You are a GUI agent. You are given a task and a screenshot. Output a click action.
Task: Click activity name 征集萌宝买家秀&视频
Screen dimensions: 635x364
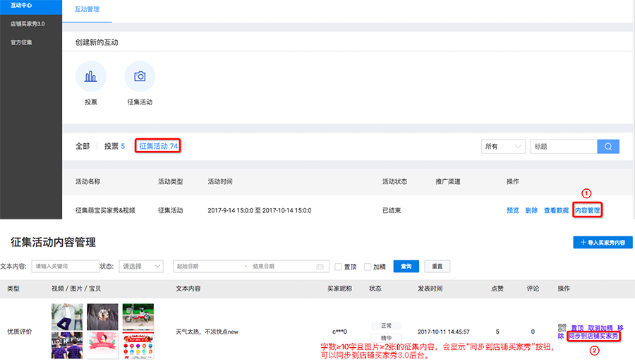click(x=105, y=210)
